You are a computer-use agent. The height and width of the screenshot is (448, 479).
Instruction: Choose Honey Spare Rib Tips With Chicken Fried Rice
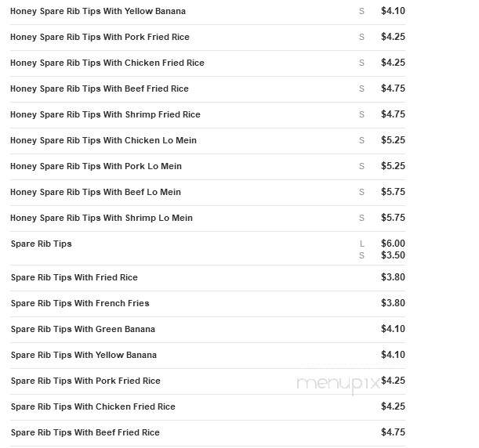pyautogui.click(x=107, y=63)
